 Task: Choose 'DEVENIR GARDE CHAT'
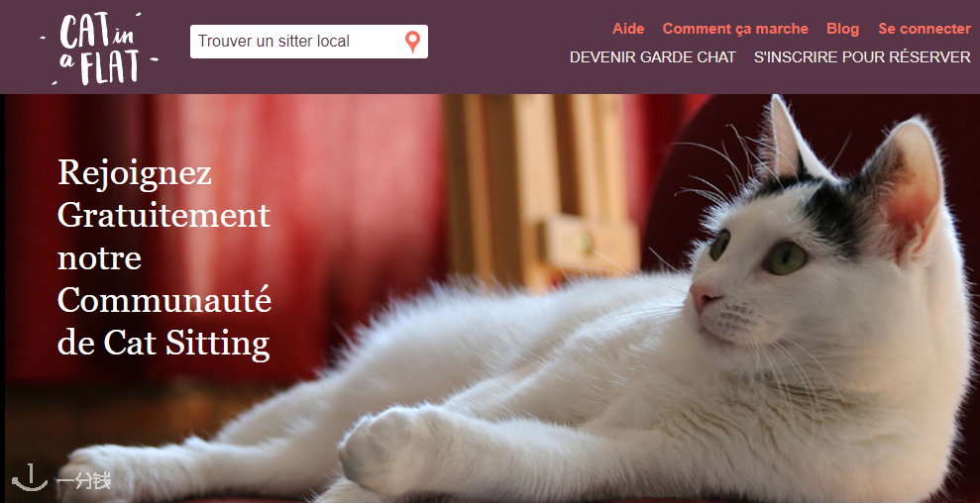[652, 56]
